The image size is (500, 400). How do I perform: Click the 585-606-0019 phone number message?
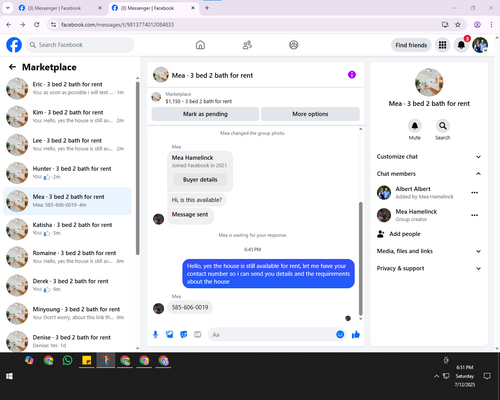click(x=190, y=307)
